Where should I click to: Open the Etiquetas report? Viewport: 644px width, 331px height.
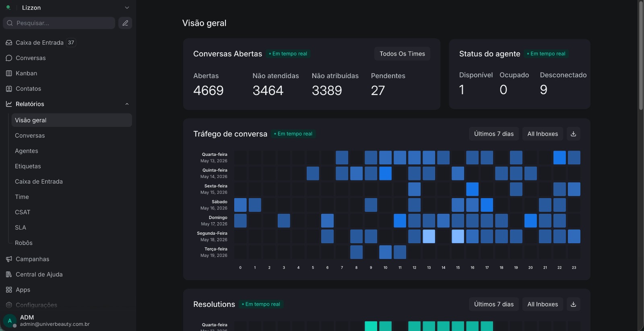(72, 166)
